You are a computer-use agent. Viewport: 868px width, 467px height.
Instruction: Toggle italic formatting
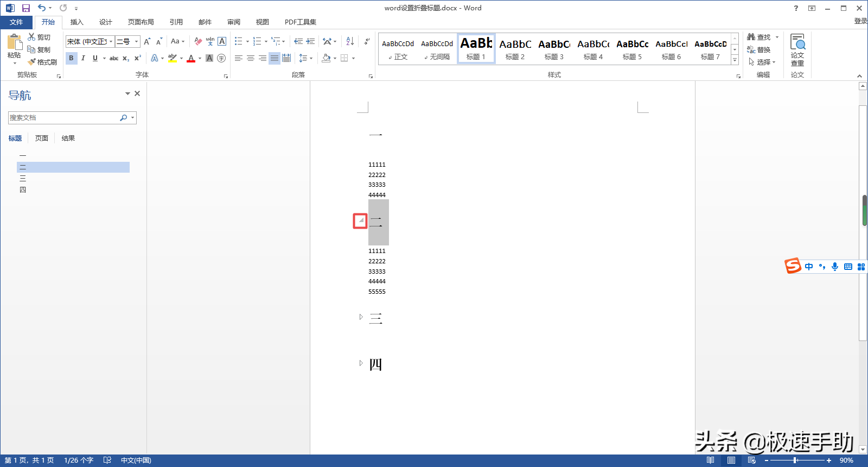83,58
